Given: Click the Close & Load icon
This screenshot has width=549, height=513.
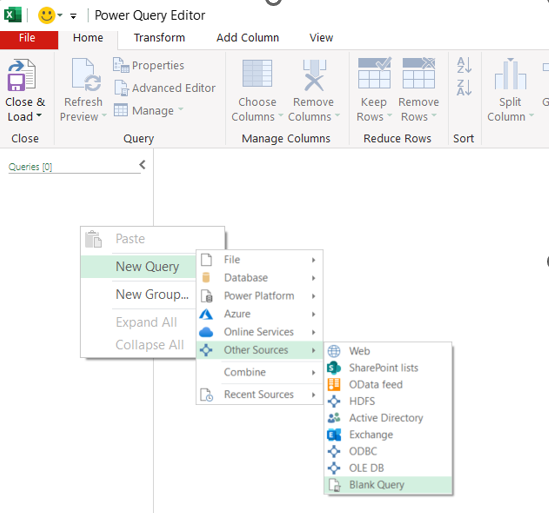Looking at the screenshot, I should click(x=22, y=75).
